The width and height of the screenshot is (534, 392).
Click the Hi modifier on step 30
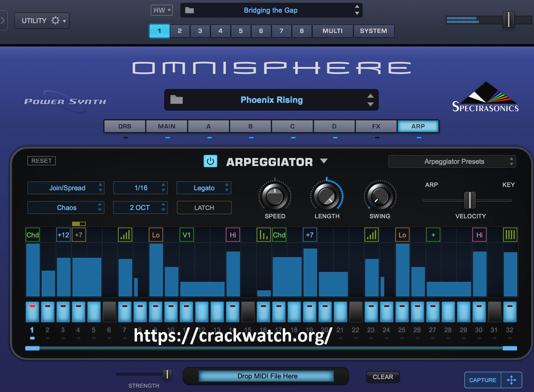click(479, 235)
